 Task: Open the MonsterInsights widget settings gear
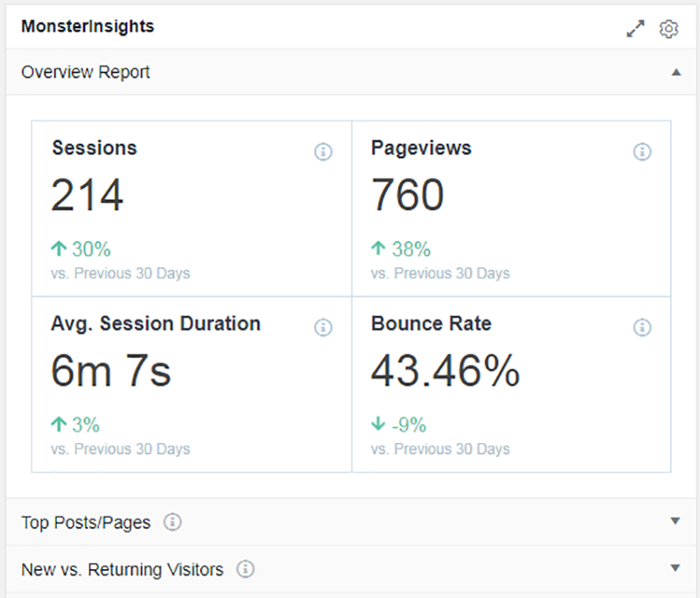click(668, 29)
